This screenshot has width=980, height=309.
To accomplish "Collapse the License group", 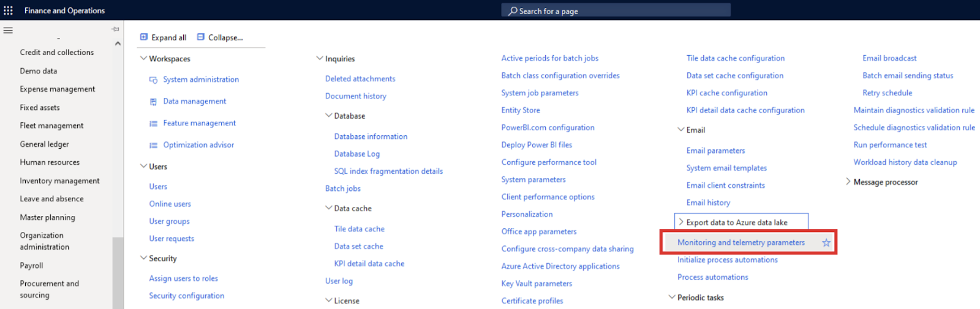I will tap(329, 300).
